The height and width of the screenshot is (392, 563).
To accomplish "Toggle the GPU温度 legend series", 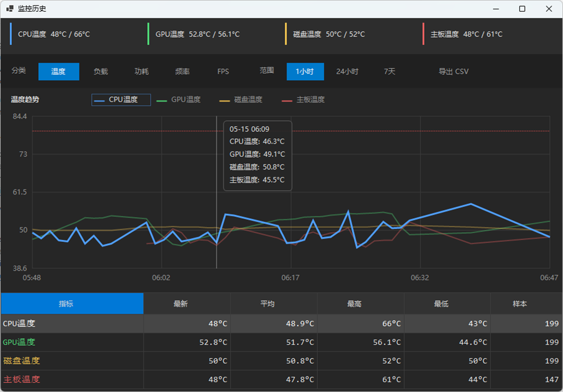I will (x=179, y=100).
